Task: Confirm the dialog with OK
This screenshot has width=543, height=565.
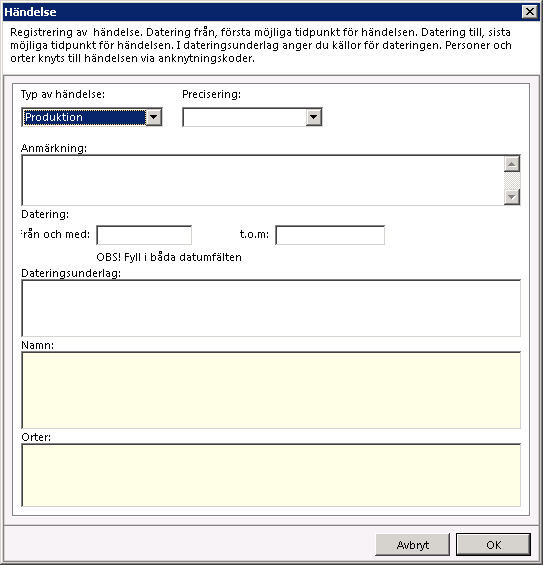Action: [x=493, y=544]
